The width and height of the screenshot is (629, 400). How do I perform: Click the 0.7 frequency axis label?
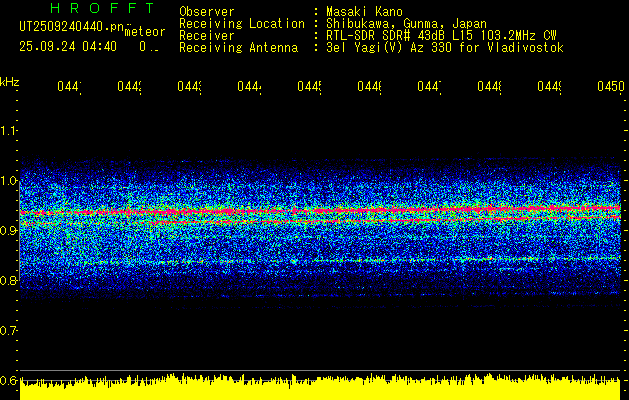[9, 330]
